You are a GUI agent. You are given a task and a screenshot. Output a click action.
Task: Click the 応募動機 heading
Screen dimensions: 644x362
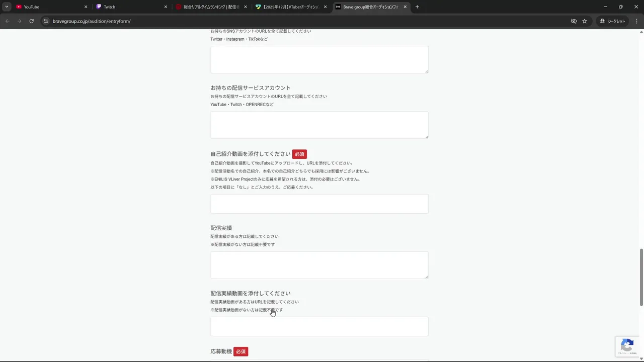(221, 351)
